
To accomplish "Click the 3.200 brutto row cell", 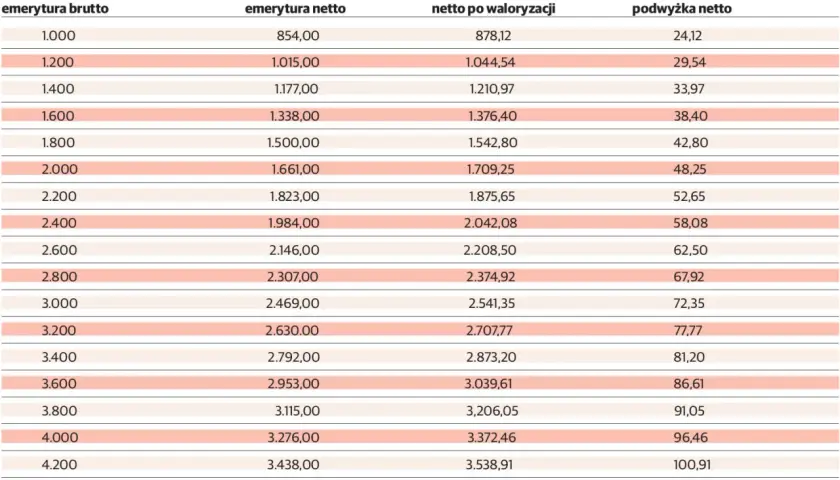I will pos(59,330).
